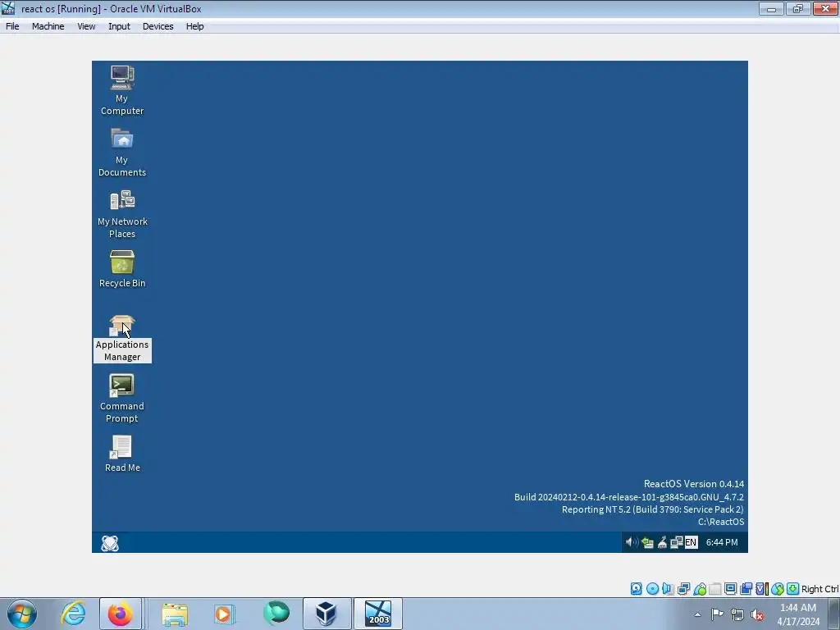The width and height of the screenshot is (840, 630).
Task: Click the 2003 VM taskbar button
Action: click(378, 614)
